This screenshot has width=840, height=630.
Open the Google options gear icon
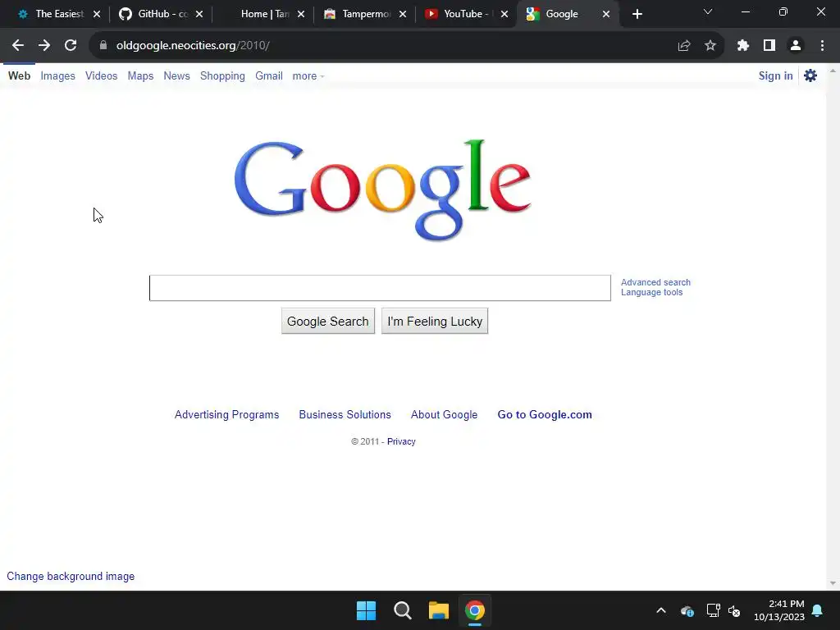coord(810,75)
